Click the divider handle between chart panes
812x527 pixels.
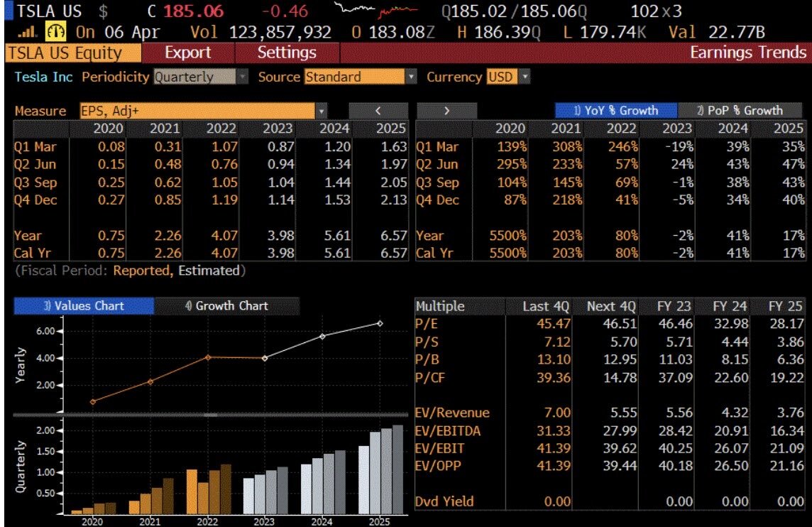click(210, 414)
